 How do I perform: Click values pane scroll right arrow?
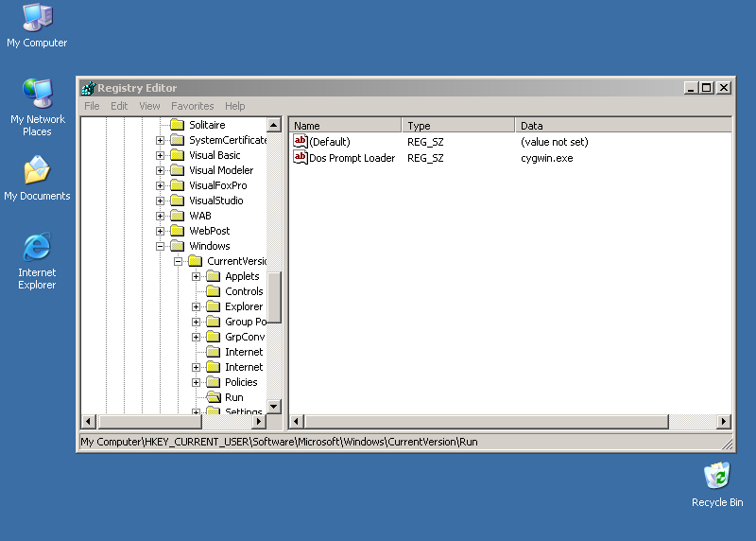point(723,421)
